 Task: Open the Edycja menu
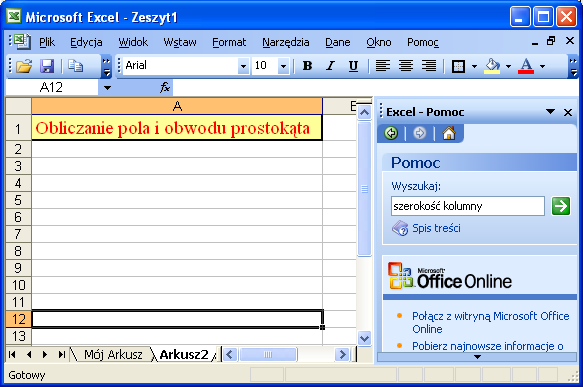click(x=86, y=42)
